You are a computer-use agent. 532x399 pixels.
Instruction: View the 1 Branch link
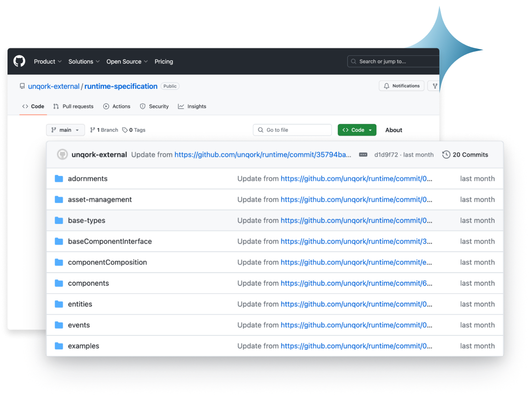104,130
